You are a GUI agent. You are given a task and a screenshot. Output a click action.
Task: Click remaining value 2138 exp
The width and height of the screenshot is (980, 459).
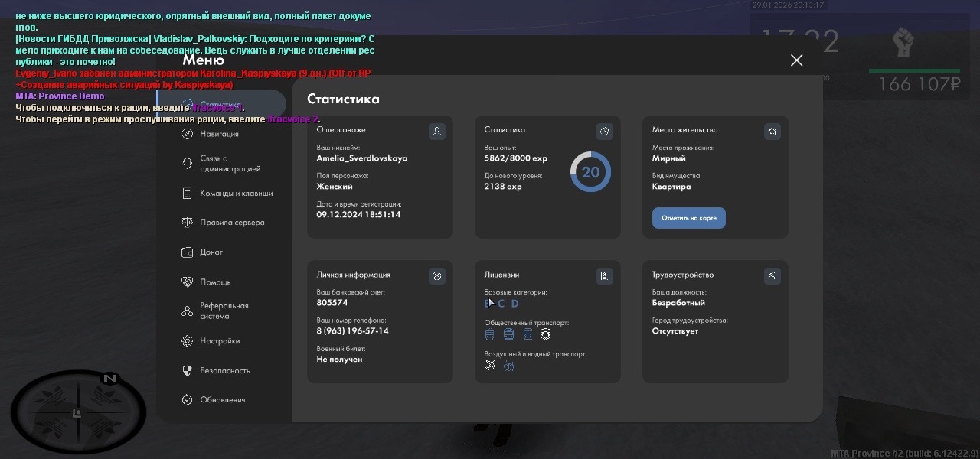click(x=503, y=187)
